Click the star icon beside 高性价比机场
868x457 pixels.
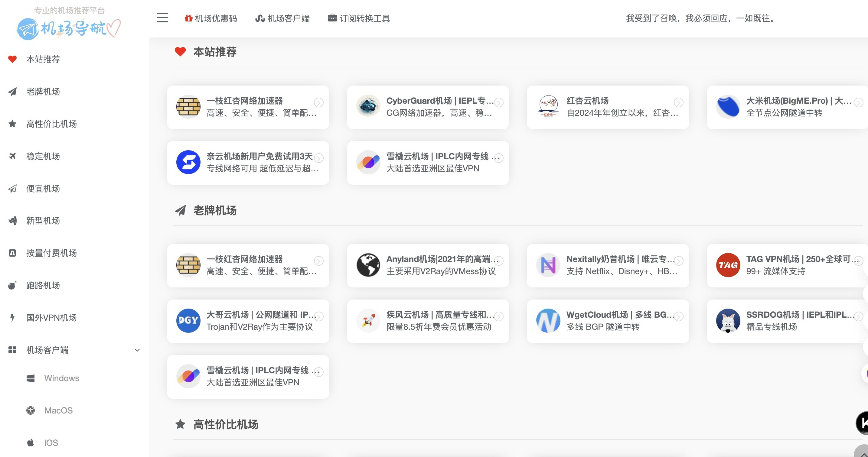[12, 124]
